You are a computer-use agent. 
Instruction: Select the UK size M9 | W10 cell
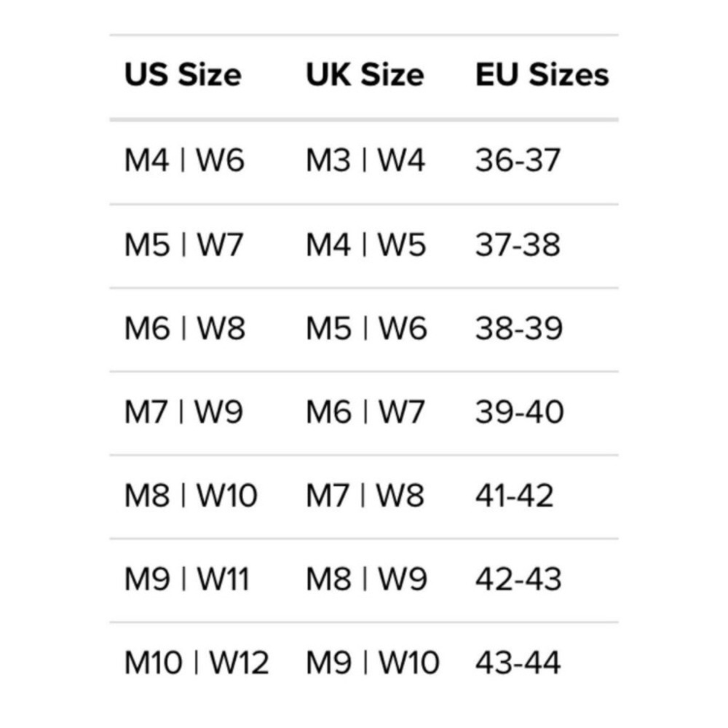click(373, 663)
